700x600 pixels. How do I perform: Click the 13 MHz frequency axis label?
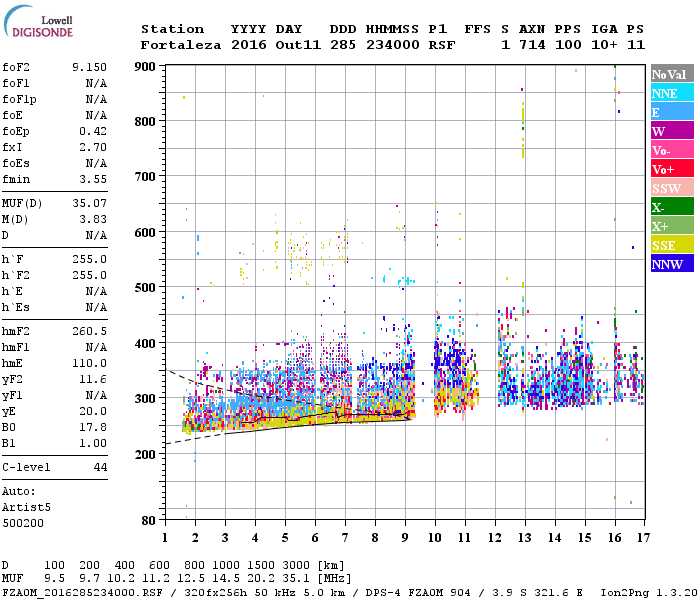click(525, 538)
